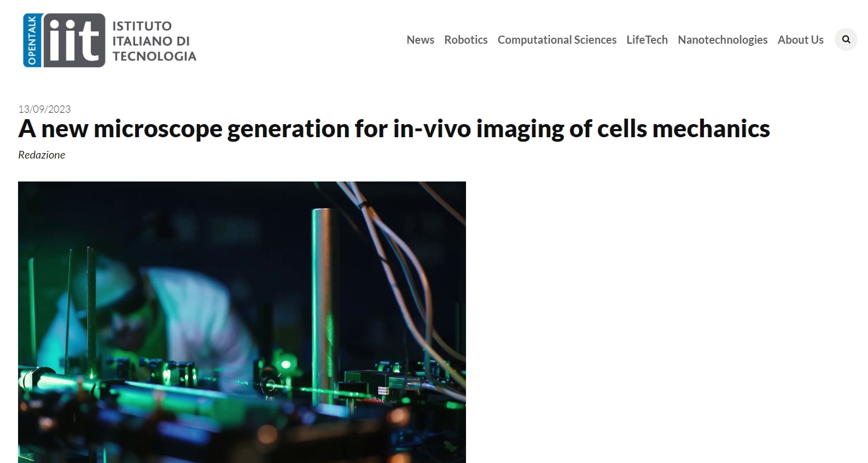Click the Istituto Italiano di Tecnologia wordmark

(154, 41)
